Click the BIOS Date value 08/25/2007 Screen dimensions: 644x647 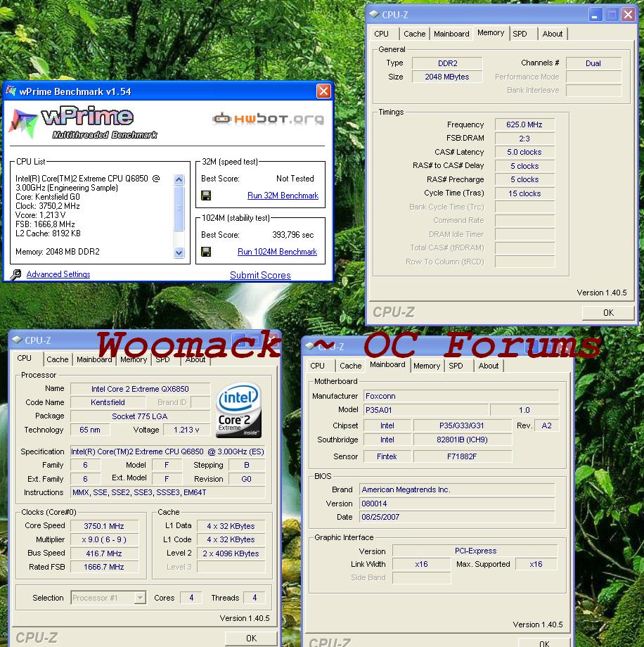click(457, 517)
